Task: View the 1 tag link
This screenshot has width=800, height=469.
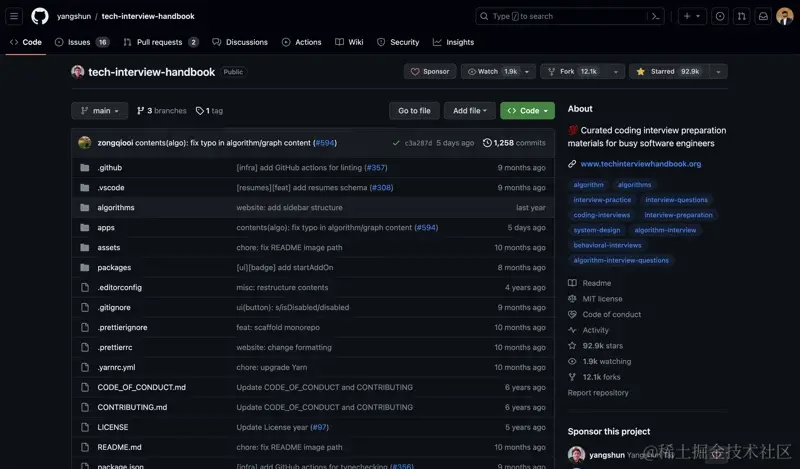Action: click(x=209, y=111)
